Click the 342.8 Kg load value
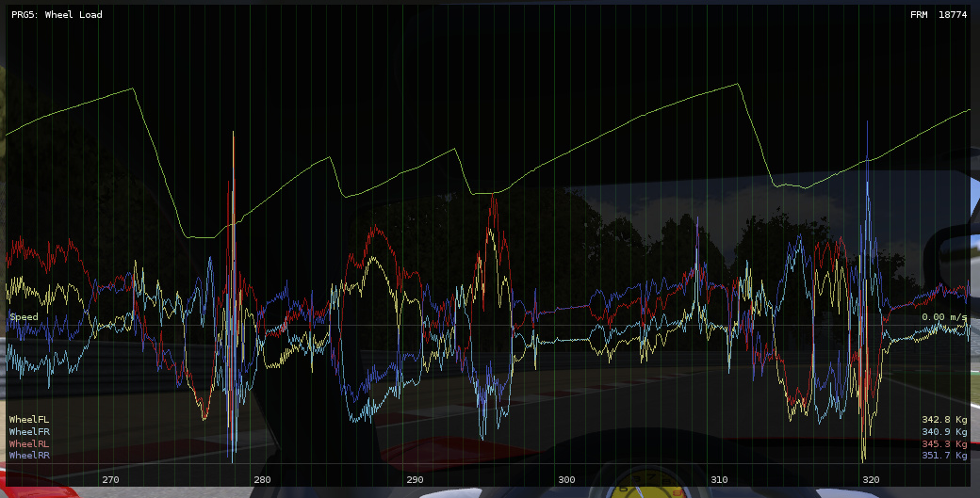 pos(944,419)
